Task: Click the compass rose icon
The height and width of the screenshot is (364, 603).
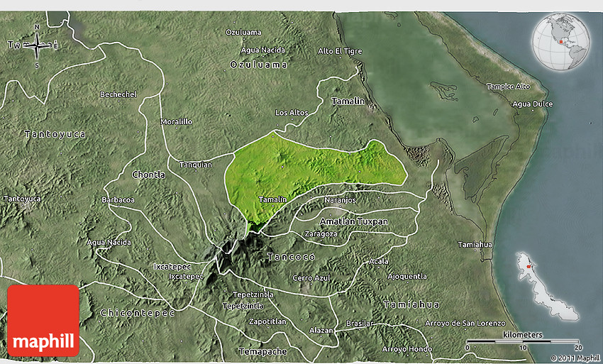Action: (x=36, y=45)
